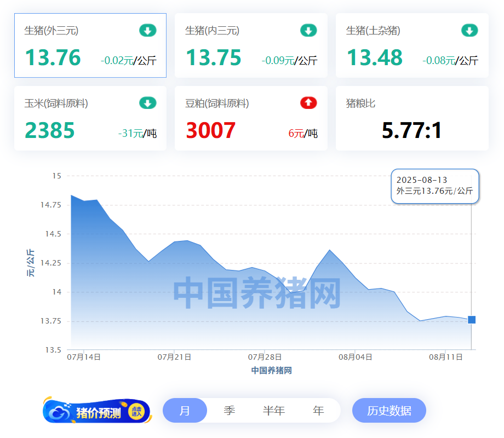Image resolution: width=504 pixels, height=438 pixels.
Task: Click soybean meal price 3007
Action: (x=210, y=130)
